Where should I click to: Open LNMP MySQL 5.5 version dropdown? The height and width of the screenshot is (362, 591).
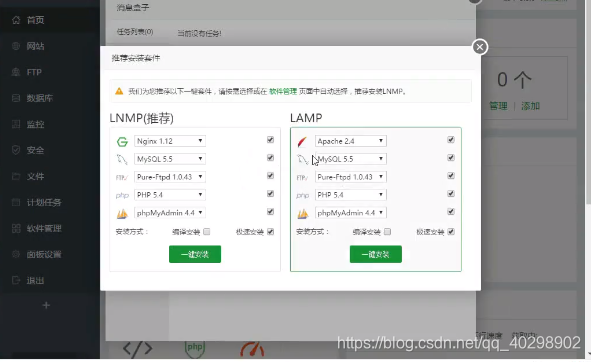coord(170,159)
